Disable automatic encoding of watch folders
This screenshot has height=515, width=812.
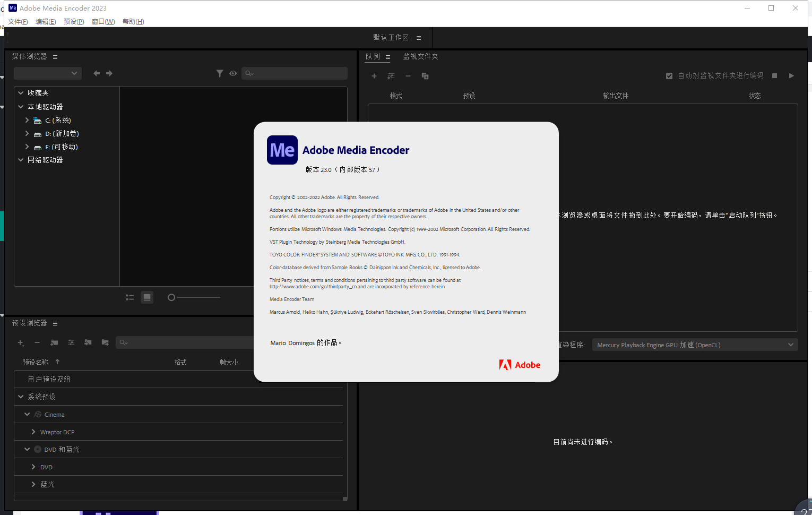click(x=669, y=75)
